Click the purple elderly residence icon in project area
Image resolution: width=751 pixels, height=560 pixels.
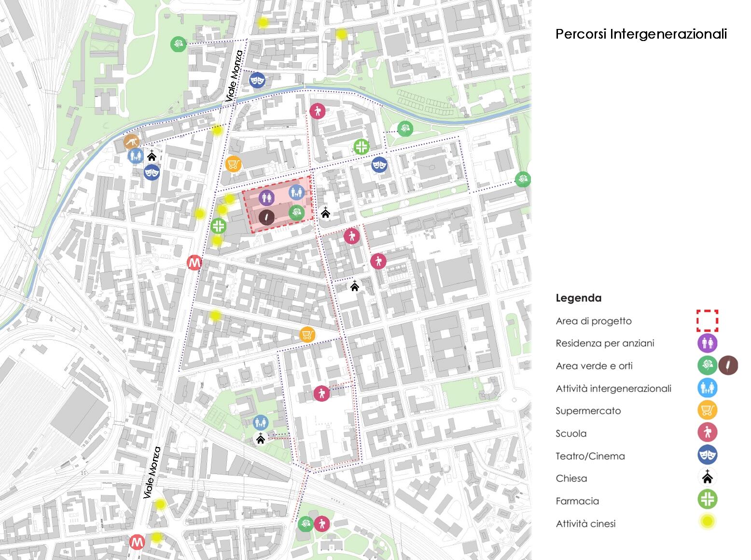point(266,197)
